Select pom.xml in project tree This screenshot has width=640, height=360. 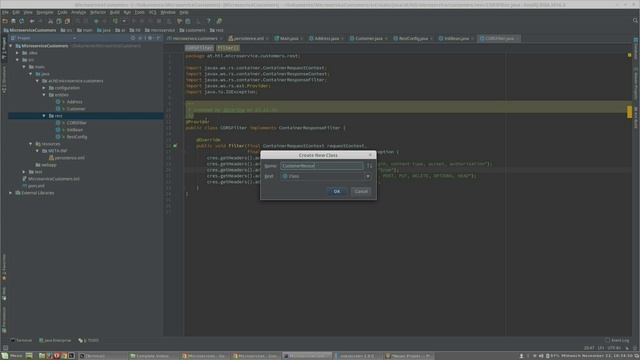(x=33, y=186)
